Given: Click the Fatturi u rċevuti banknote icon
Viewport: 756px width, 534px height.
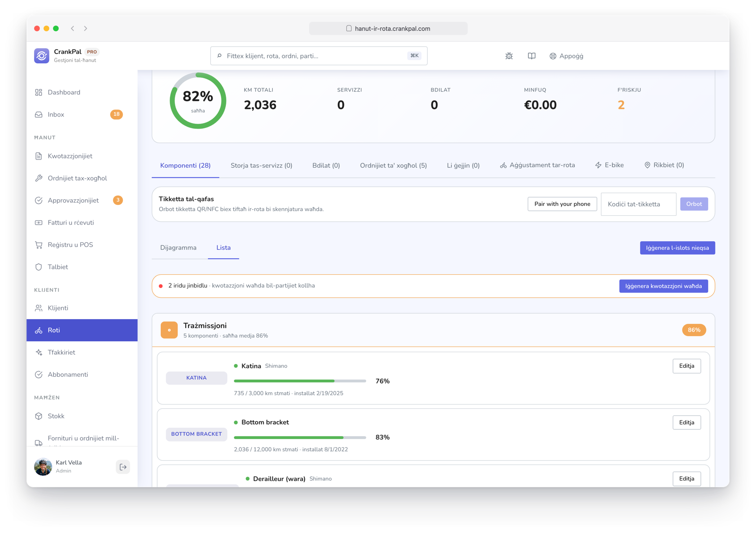Looking at the screenshot, I should [x=39, y=223].
